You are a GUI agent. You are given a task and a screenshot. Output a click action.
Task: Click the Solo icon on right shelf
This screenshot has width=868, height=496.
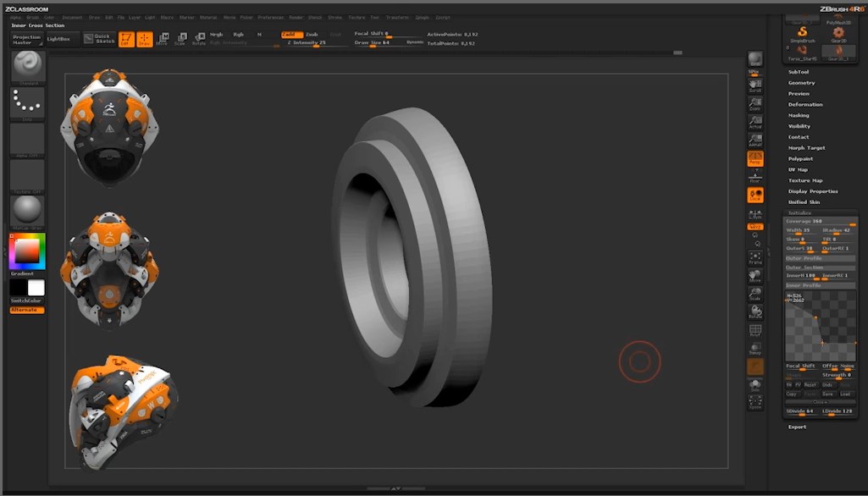tap(755, 385)
